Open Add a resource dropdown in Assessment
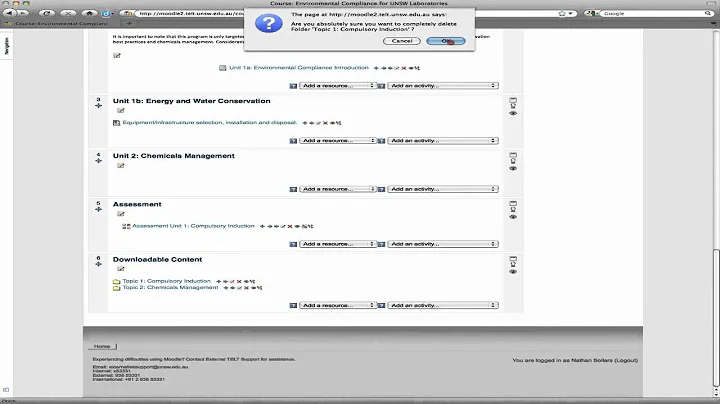The height and width of the screenshot is (404, 720). coord(338,244)
